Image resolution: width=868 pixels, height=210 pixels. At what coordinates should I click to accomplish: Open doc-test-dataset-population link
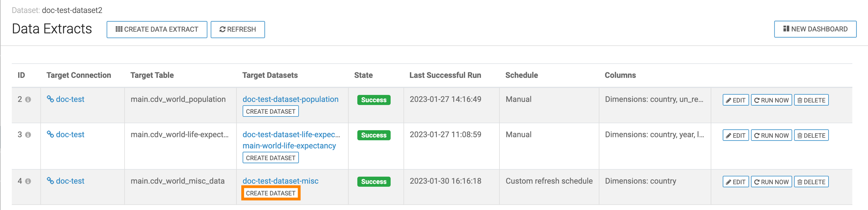pos(290,99)
